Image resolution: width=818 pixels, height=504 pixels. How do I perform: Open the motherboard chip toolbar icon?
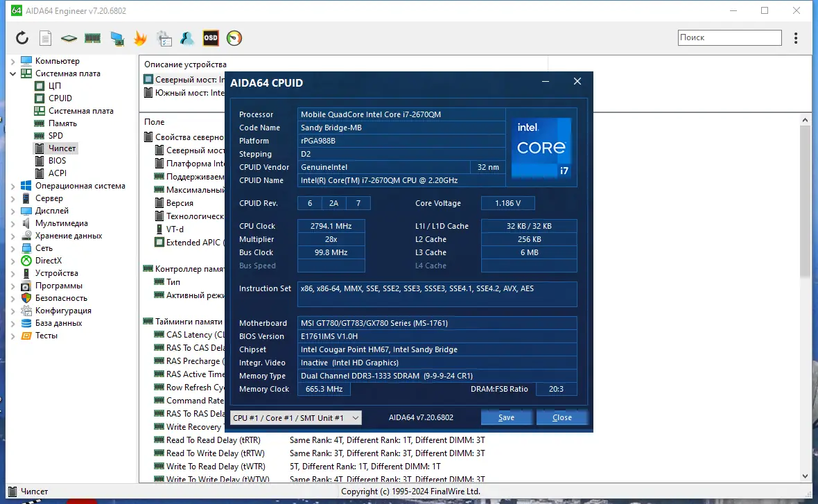click(69, 38)
